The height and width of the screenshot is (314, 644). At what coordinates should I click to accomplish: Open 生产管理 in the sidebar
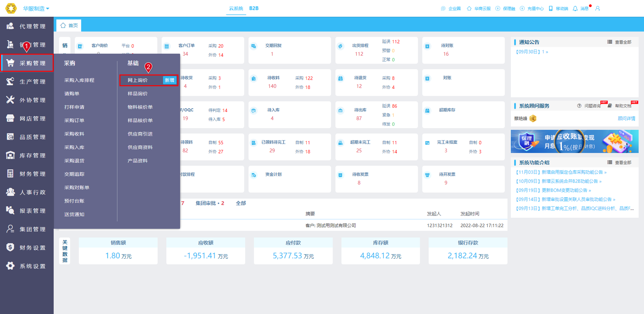click(27, 81)
